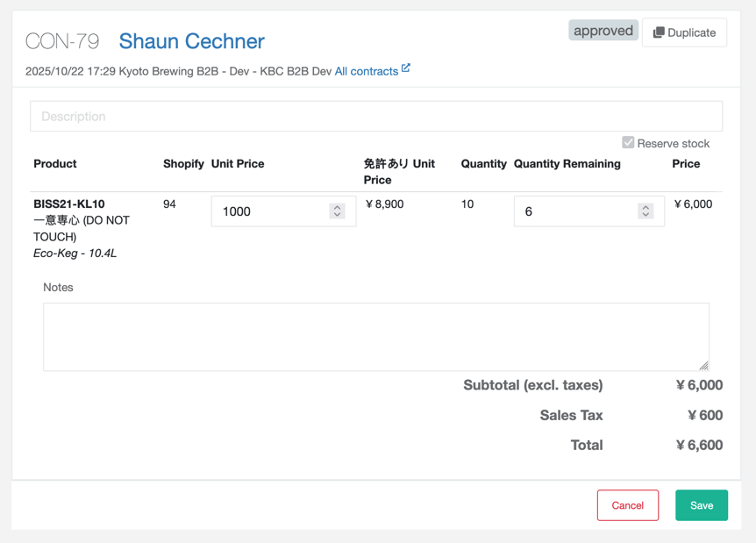Viewport: 756px width, 543px height.
Task: Click the product name BISS21-KL10
Action: click(68, 204)
